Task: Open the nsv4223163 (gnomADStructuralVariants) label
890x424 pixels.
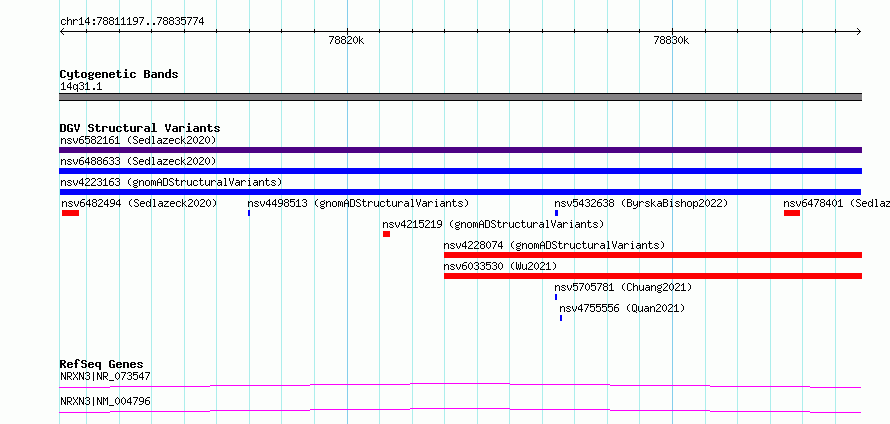Action: [x=171, y=182]
